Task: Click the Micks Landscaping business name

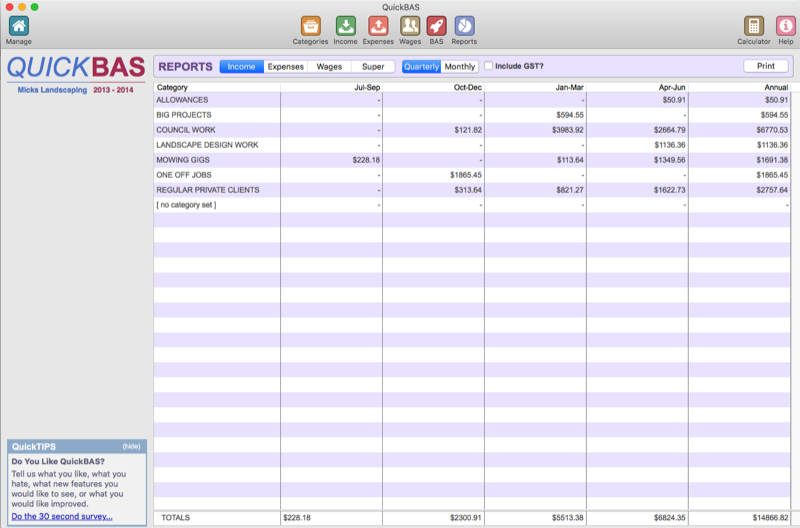Action: pos(52,90)
